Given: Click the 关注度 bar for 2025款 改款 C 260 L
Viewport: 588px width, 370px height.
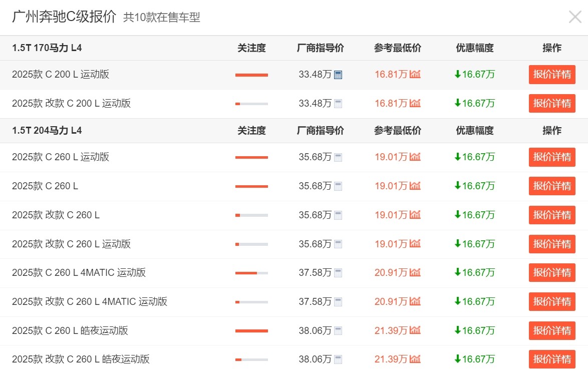Looking at the screenshot, I should coord(251,215).
